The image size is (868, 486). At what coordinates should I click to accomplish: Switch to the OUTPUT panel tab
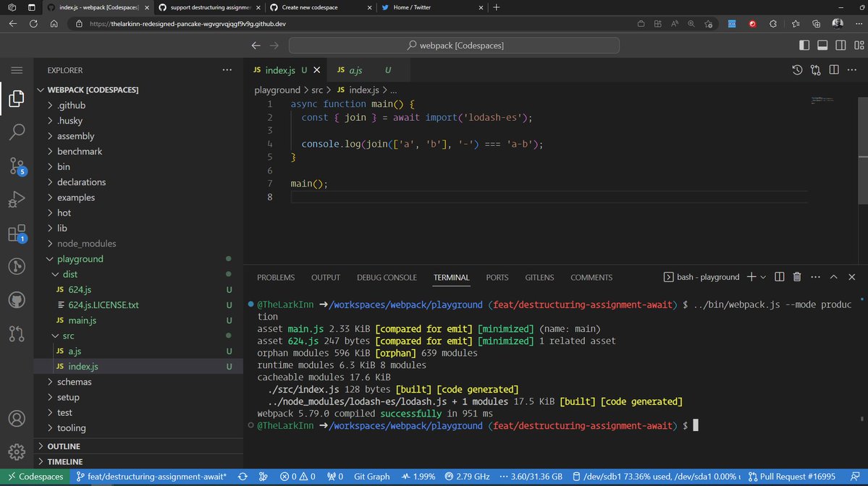326,278
